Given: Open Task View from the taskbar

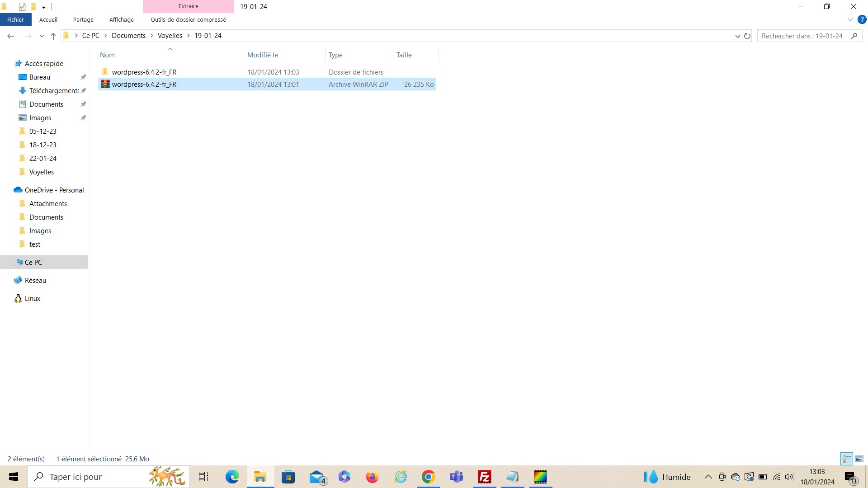Looking at the screenshot, I should (203, 477).
